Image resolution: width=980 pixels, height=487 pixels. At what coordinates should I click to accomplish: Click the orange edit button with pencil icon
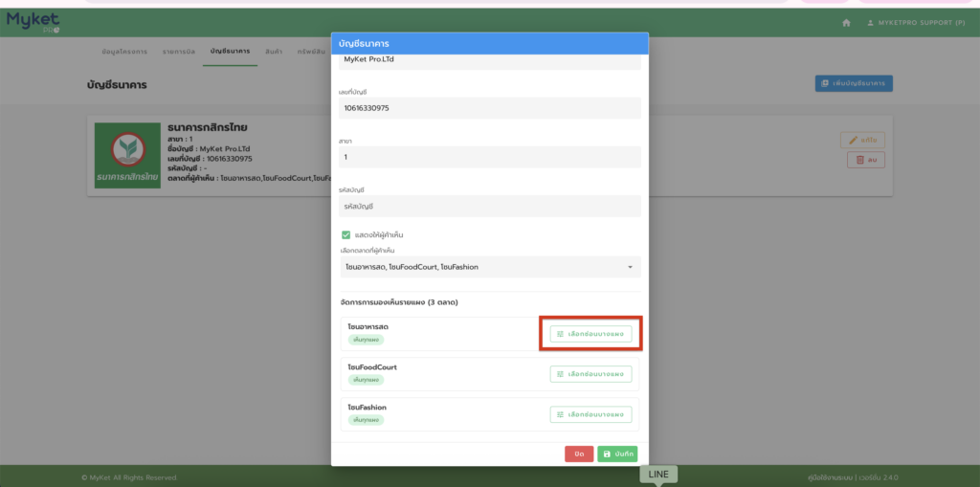pyautogui.click(x=863, y=140)
